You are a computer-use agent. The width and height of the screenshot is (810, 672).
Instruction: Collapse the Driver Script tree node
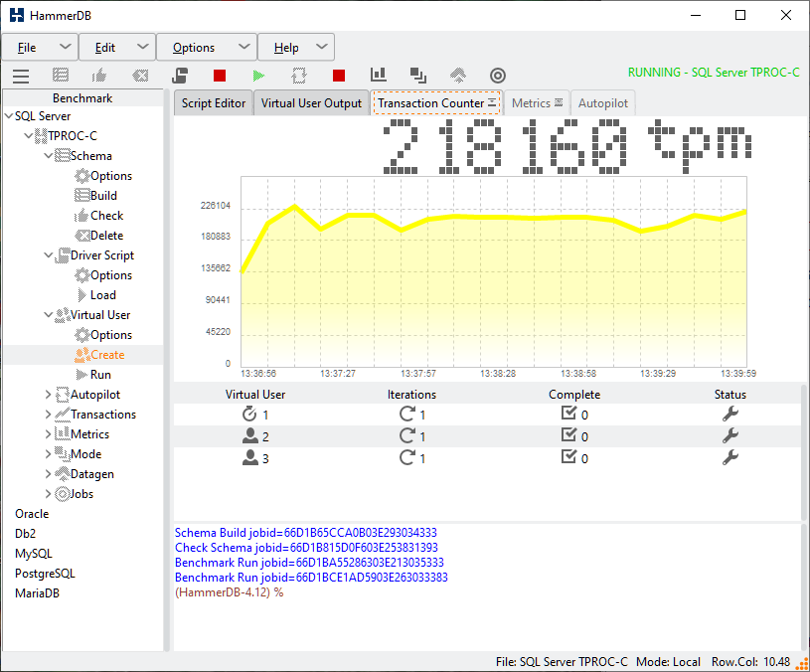48,255
